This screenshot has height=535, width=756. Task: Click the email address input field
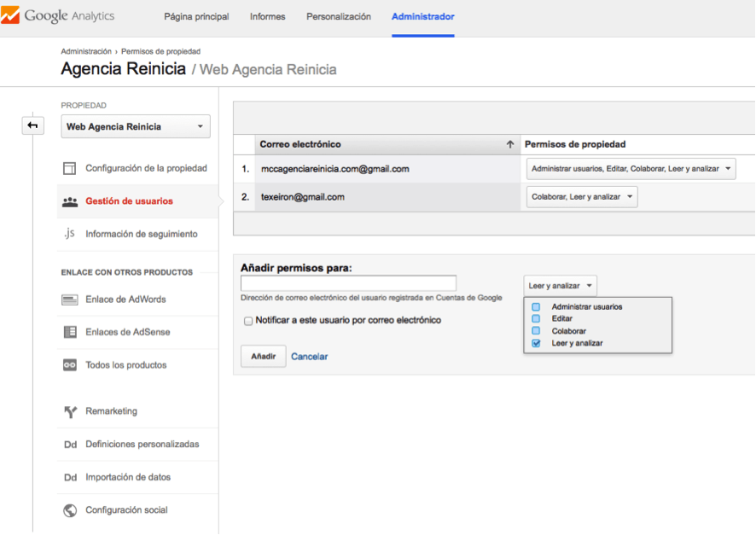[x=348, y=283]
